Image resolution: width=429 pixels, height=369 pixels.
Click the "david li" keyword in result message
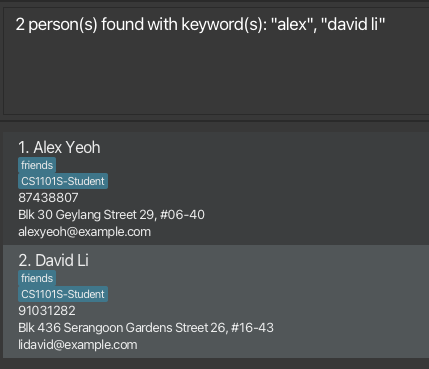click(x=353, y=25)
